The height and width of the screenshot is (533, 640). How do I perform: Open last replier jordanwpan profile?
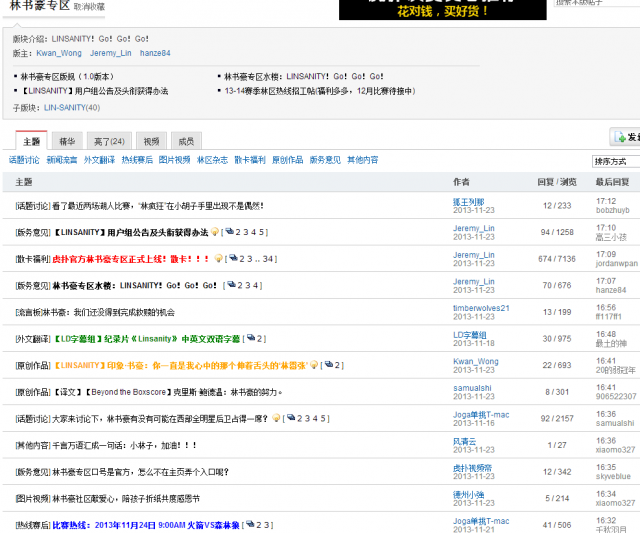[x=616, y=264]
